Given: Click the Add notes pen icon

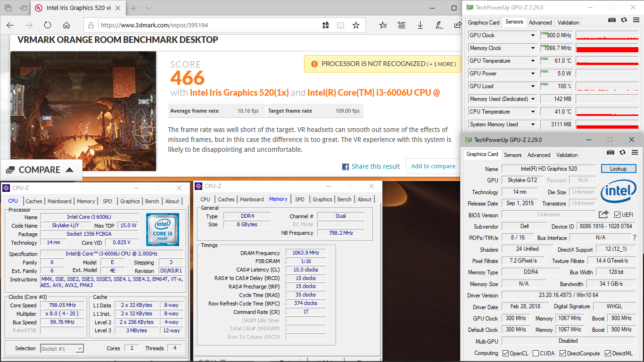Looking at the screenshot, I should coord(438,25).
